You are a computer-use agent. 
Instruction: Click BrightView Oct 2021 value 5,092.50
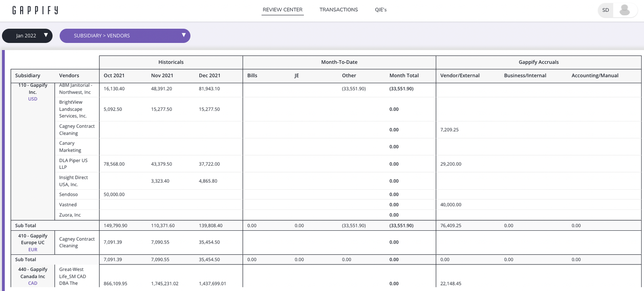pyautogui.click(x=113, y=109)
